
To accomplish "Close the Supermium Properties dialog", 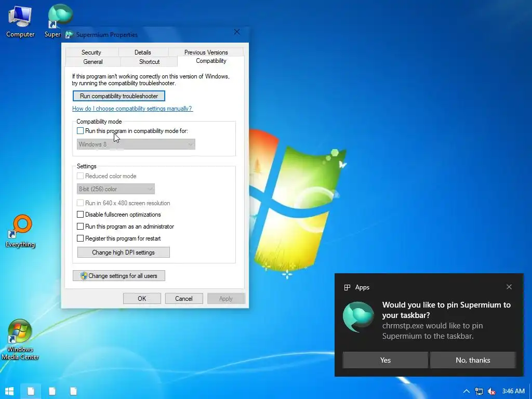I will 237,32.
